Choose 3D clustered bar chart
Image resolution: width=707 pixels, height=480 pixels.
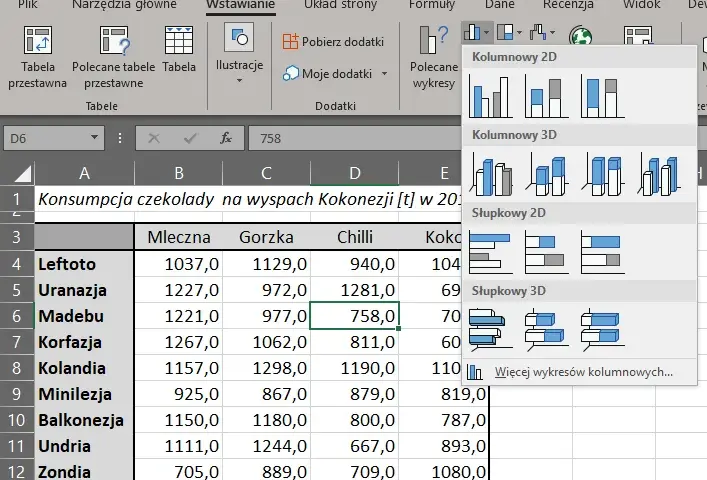[491, 329]
